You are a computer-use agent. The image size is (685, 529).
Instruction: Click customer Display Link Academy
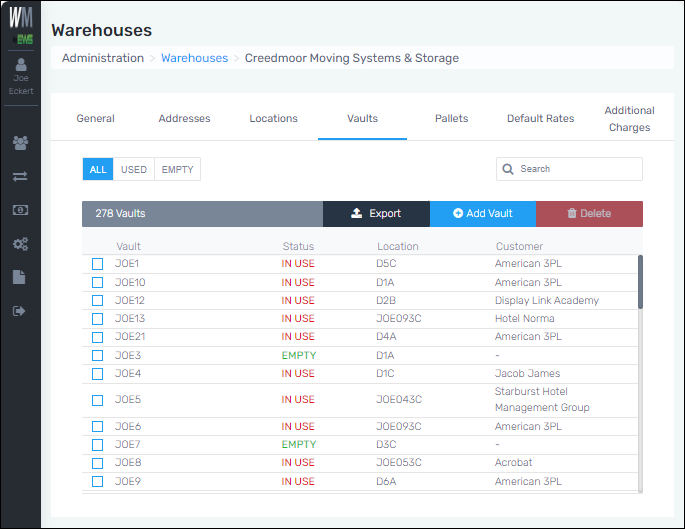tap(547, 301)
